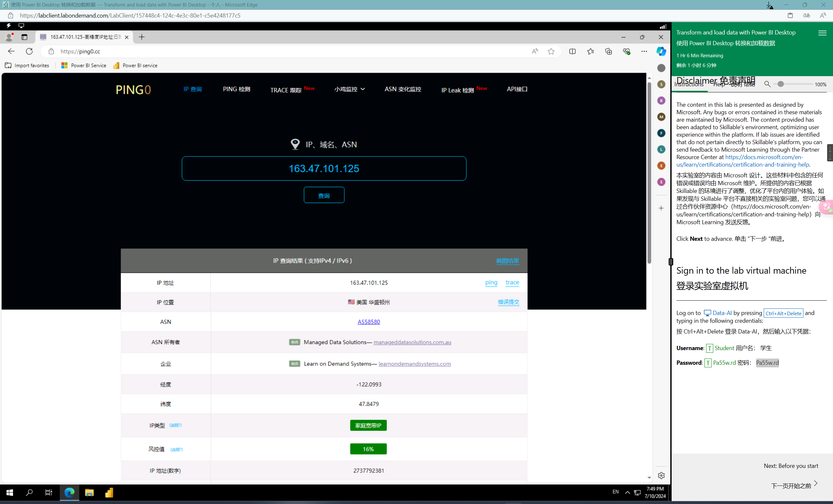Refresh the ping0.cc page
833x504 pixels.
click(x=29, y=51)
